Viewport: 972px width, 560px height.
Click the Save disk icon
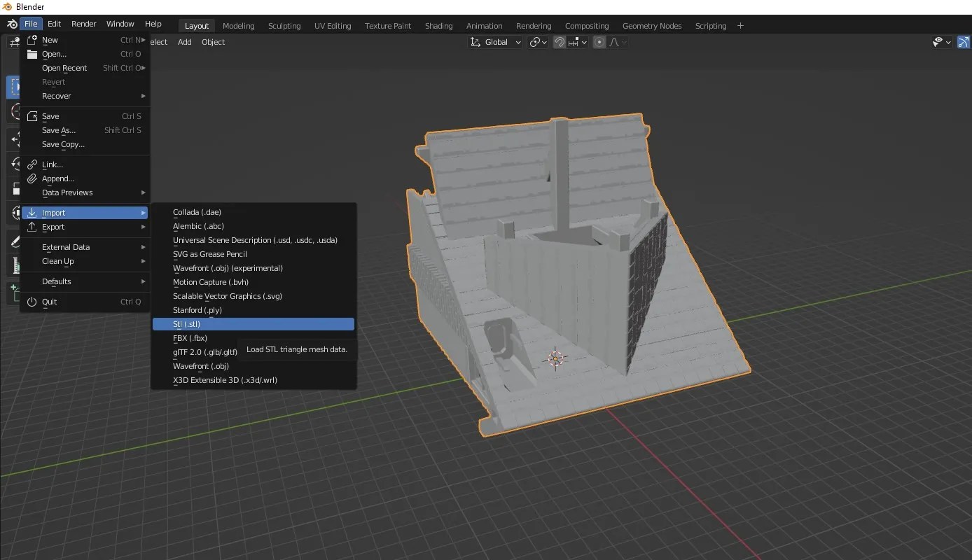click(32, 116)
